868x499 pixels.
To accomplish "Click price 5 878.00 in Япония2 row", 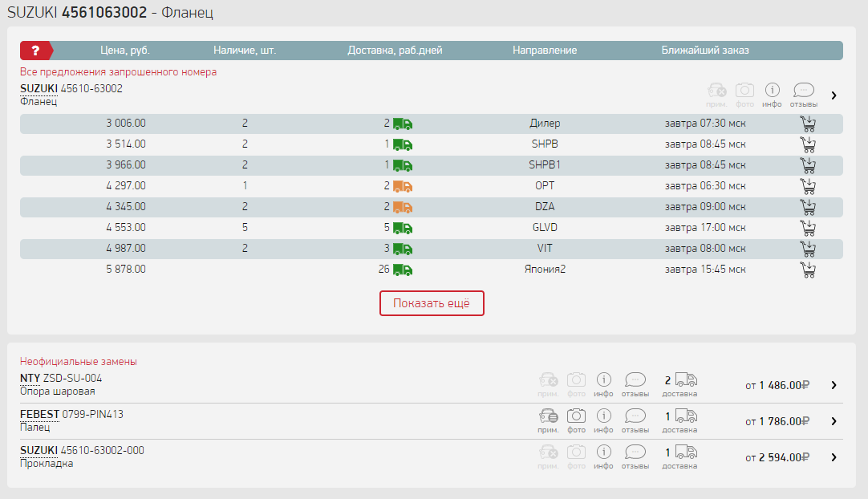I will 126,270.
